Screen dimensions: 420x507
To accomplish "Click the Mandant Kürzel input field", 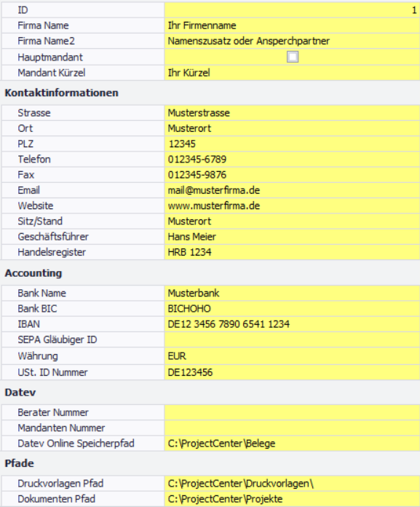I will point(292,73).
